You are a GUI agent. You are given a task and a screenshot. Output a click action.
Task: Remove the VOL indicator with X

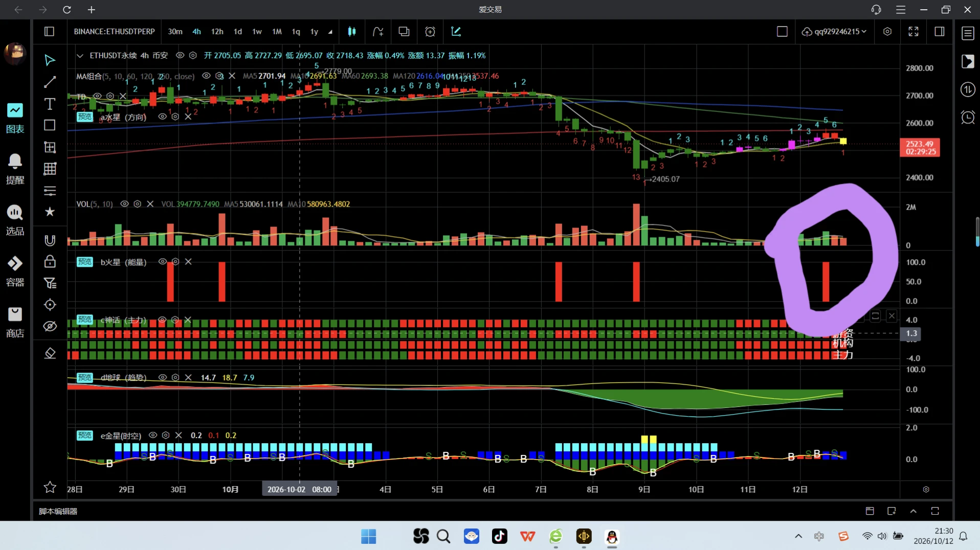point(150,204)
